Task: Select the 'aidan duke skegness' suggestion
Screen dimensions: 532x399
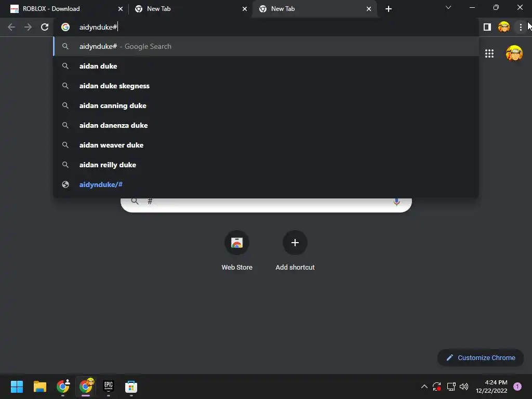Action: [x=266, y=86]
